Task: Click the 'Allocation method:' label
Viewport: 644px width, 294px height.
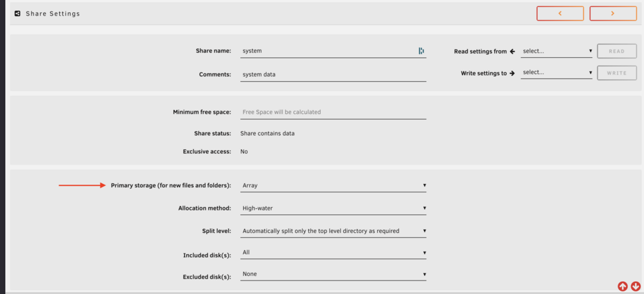Action: (205, 208)
